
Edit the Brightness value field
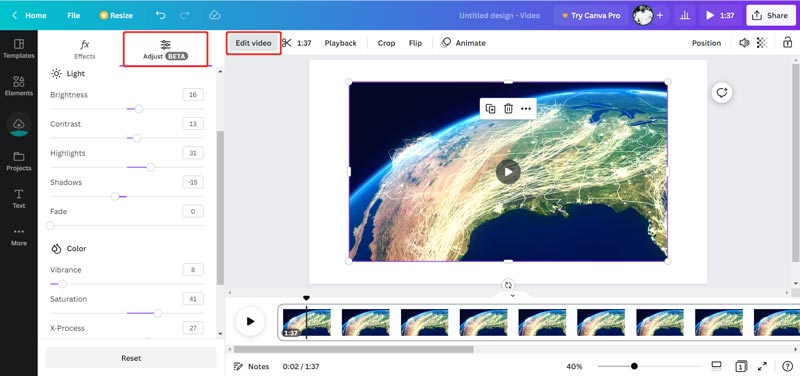click(x=193, y=95)
